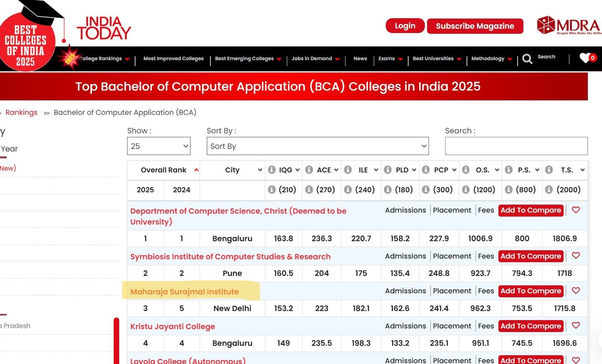Focus the table Search input field
The image size is (602, 364).
click(x=516, y=146)
